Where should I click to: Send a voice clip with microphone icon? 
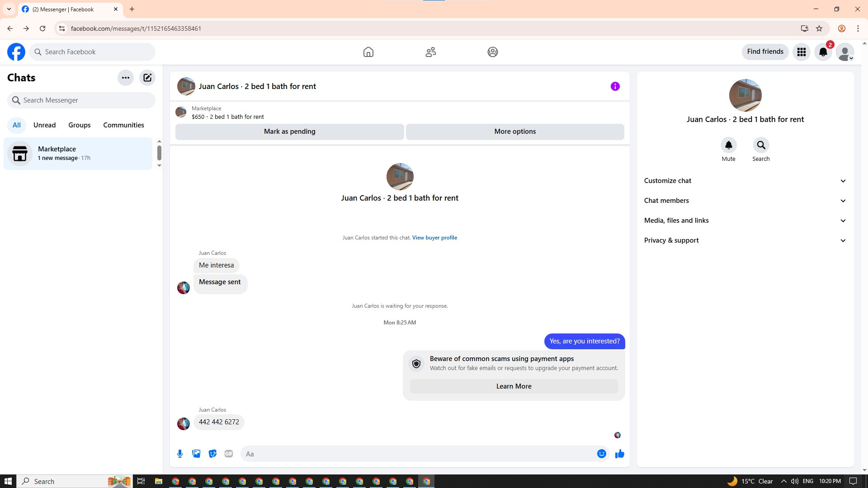[x=180, y=454]
